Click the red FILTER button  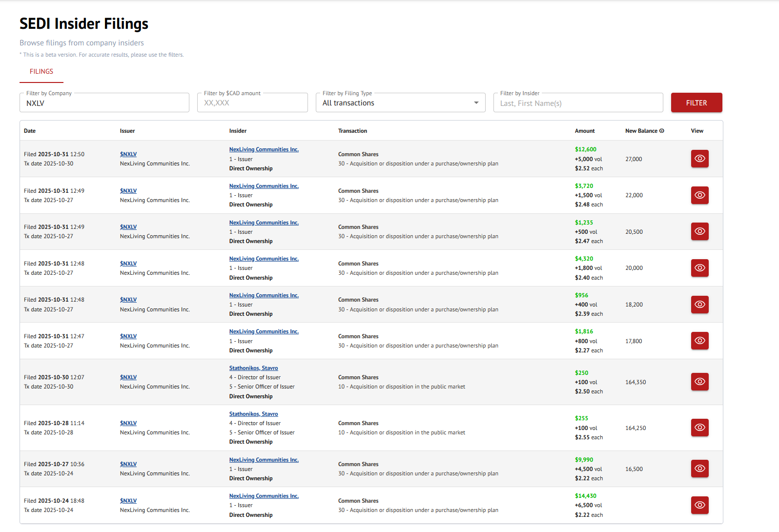pyautogui.click(x=697, y=102)
